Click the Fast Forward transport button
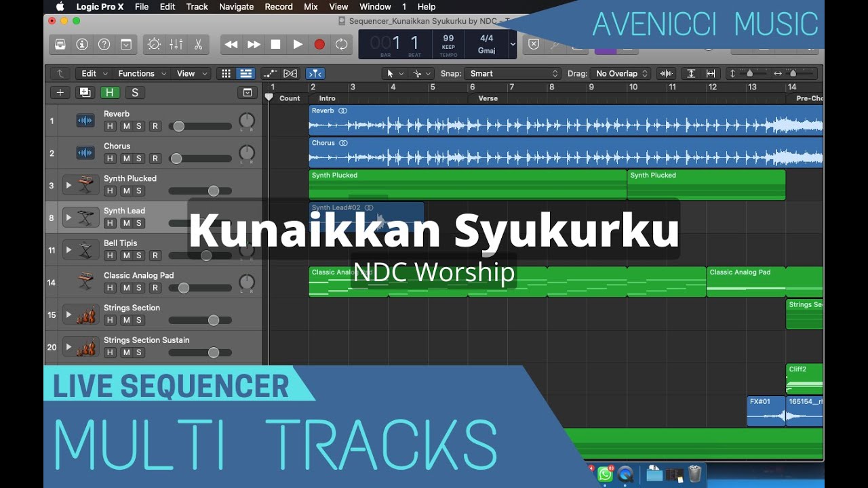Viewport: 868px width, 488px height. coord(254,44)
